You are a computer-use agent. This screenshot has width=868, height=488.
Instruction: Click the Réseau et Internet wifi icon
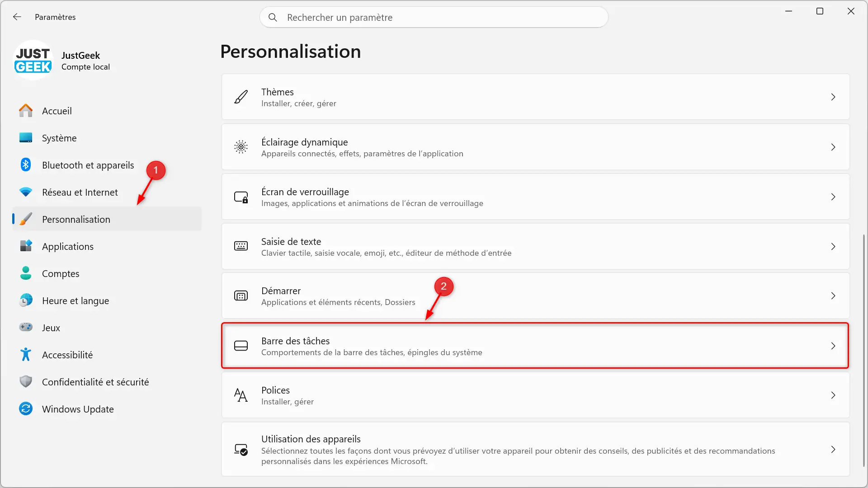coord(26,192)
